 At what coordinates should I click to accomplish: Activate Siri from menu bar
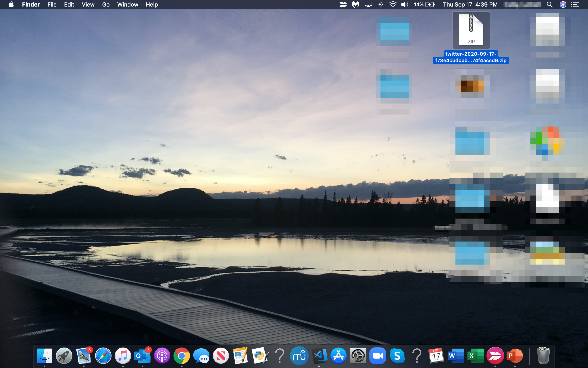pyautogui.click(x=563, y=5)
